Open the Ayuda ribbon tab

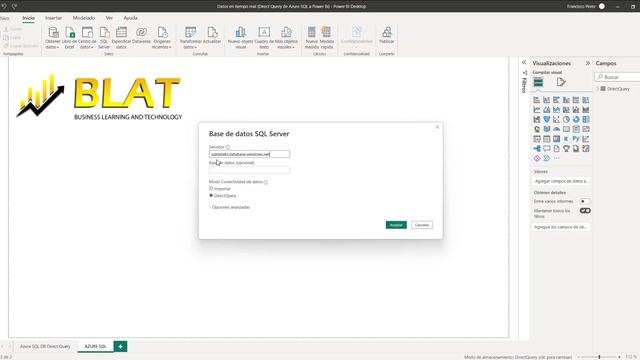click(x=131, y=18)
